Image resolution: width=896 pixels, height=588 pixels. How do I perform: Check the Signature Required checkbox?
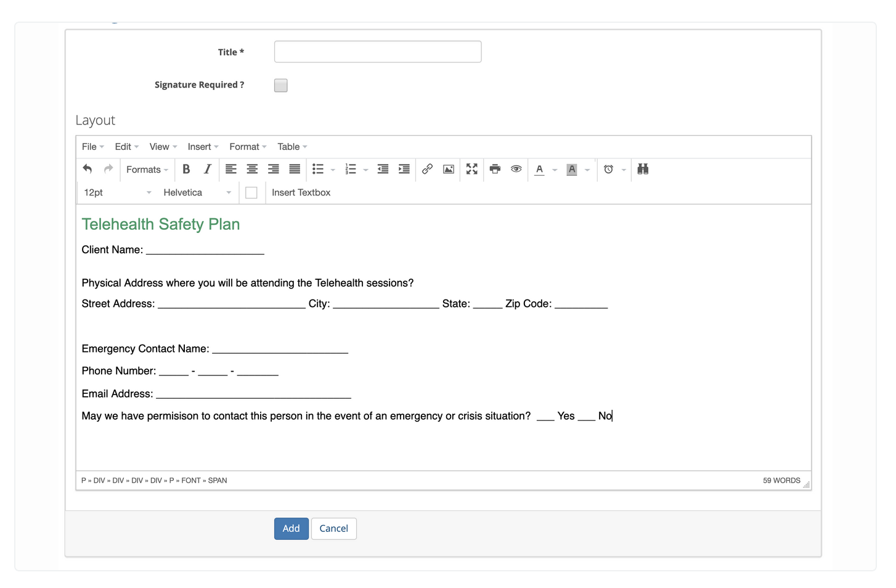pos(281,85)
